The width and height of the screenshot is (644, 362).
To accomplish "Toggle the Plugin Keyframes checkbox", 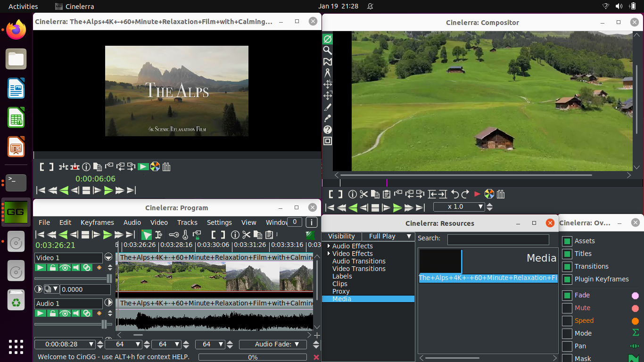I will [567, 279].
